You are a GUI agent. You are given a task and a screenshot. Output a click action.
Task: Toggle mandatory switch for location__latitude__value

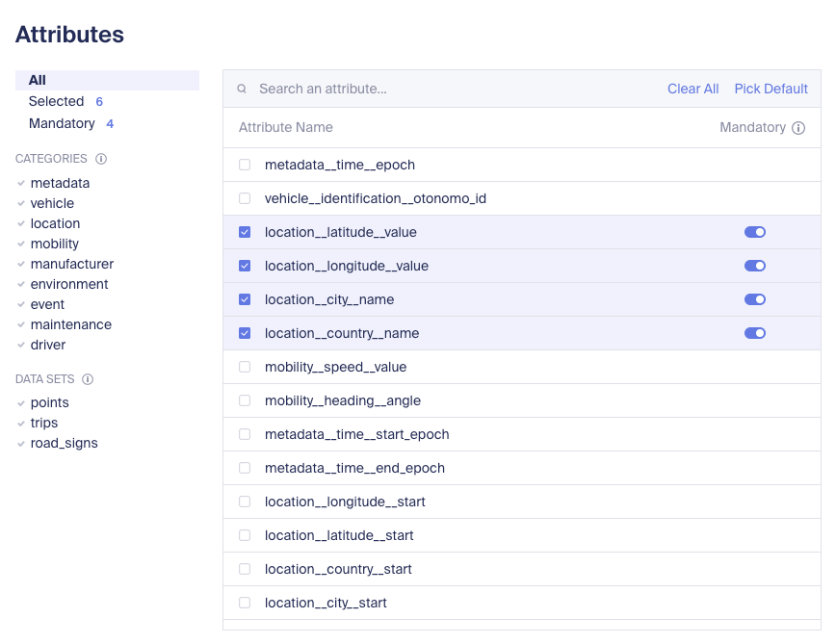[755, 232]
